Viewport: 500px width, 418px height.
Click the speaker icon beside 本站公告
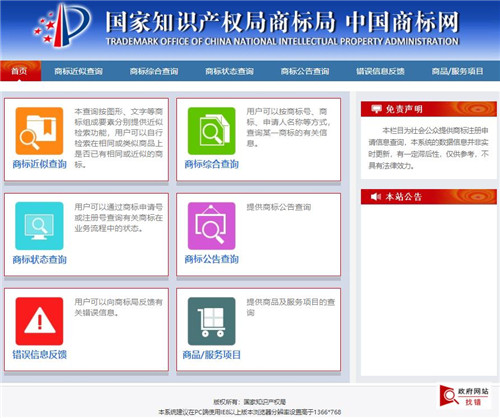(376, 197)
